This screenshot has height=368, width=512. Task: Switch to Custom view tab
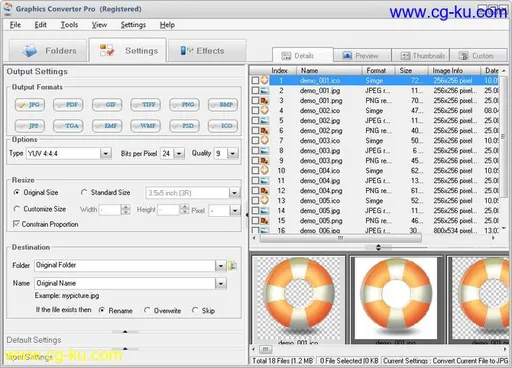click(x=478, y=56)
